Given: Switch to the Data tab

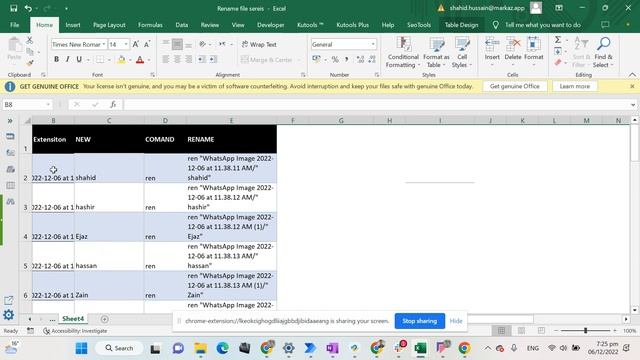Looking at the screenshot, I should [x=182, y=25].
